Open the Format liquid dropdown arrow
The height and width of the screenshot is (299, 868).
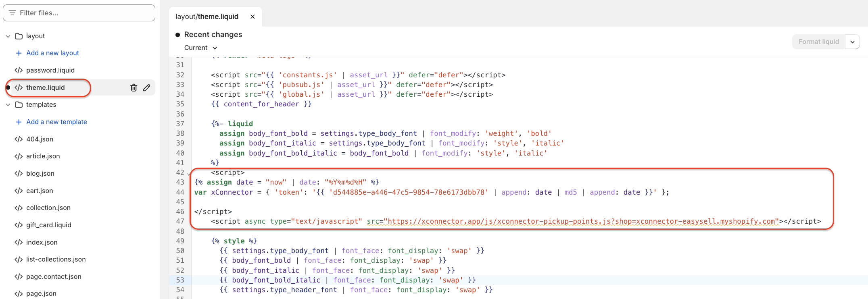coord(852,42)
